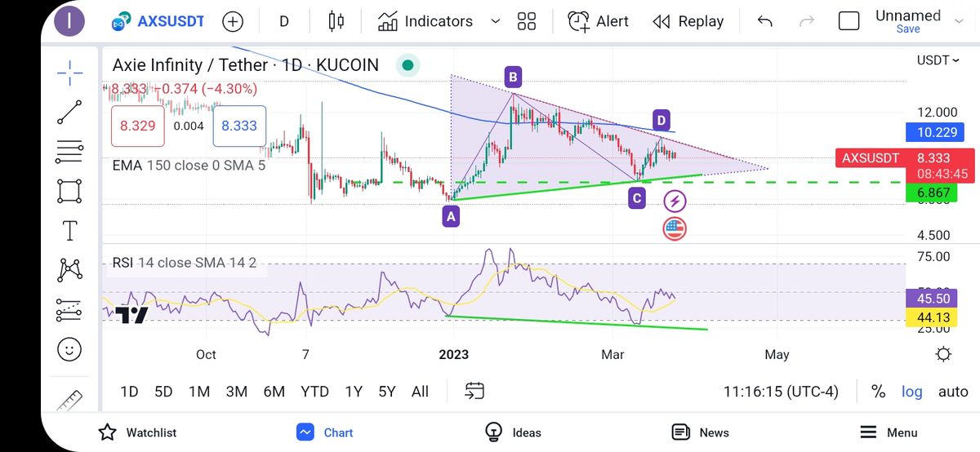980x452 pixels.
Task: Open the XABCD patterns tool
Action: pyautogui.click(x=70, y=270)
